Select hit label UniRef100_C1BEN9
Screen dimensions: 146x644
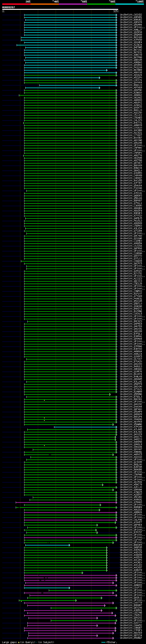coord(131,254)
